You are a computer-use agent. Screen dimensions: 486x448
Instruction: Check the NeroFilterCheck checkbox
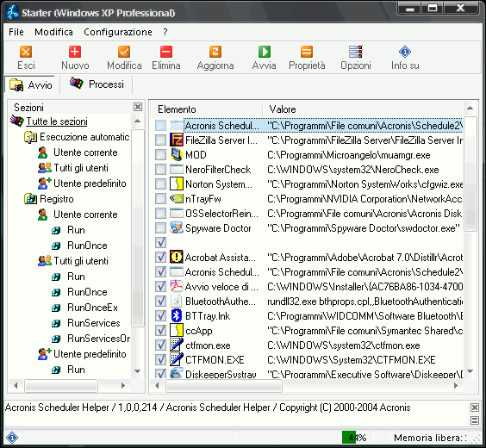pos(160,170)
